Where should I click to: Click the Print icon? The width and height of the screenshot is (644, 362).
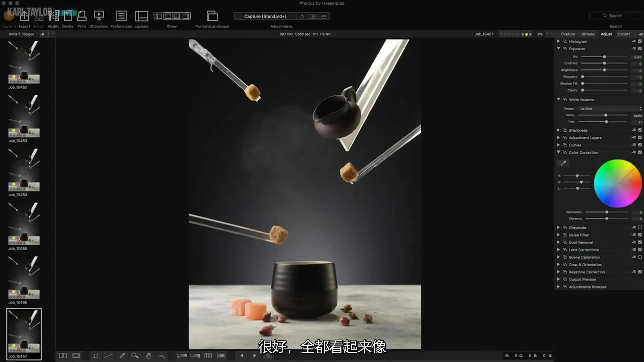tap(82, 16)
